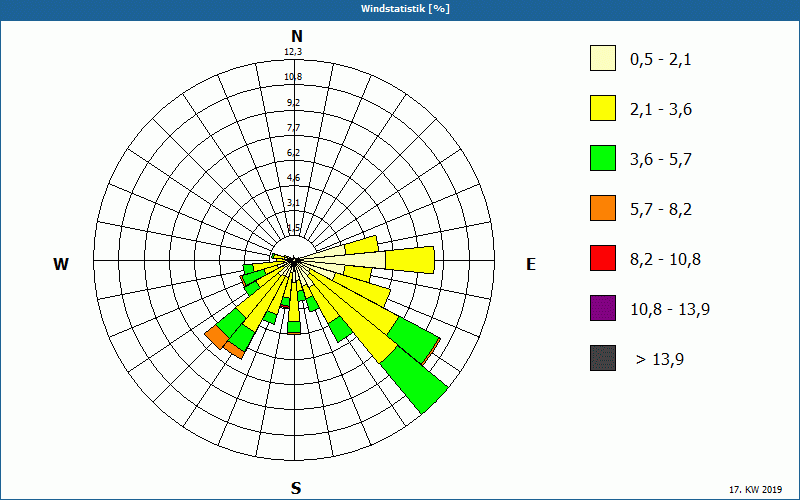This screenshot has height=500, width=800.
Task: Click the green 3,6 - 5,7 legend swatch
Action: coord(603,158)
